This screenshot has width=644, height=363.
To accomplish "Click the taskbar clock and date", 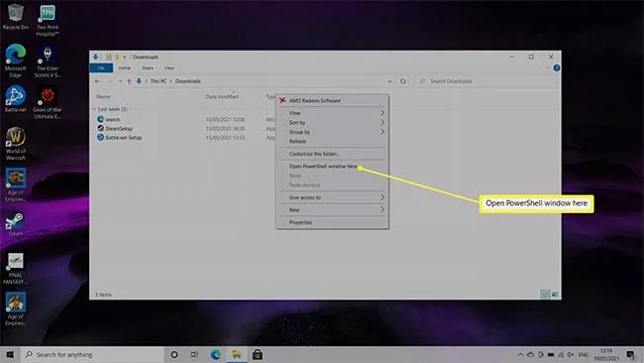I will [606, 354].
